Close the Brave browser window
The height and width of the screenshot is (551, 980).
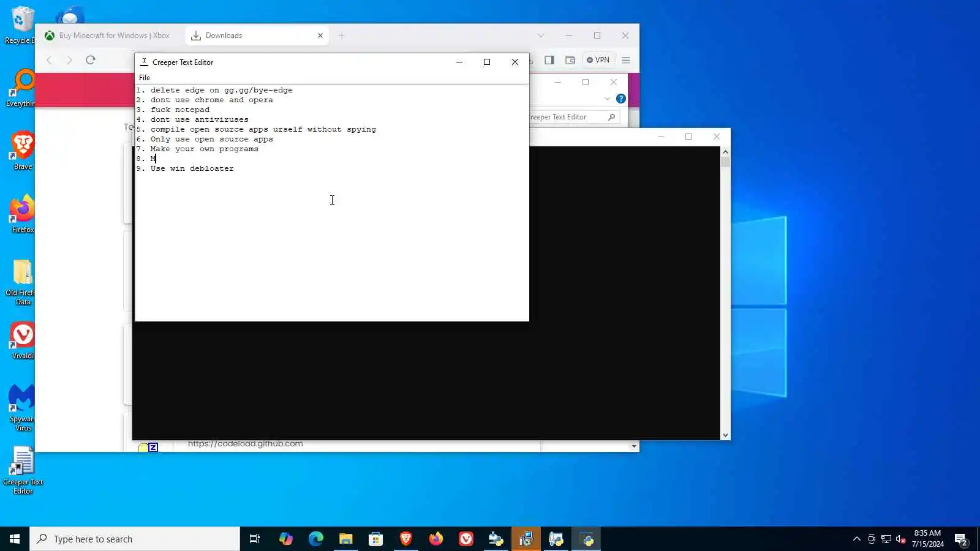[x=625, y=36]
